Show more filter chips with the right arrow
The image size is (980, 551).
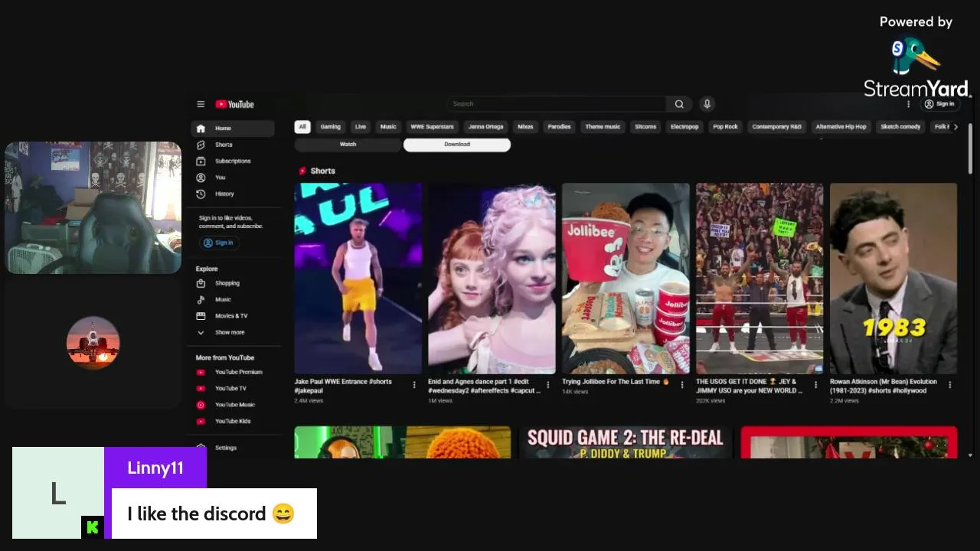(955, 127)
